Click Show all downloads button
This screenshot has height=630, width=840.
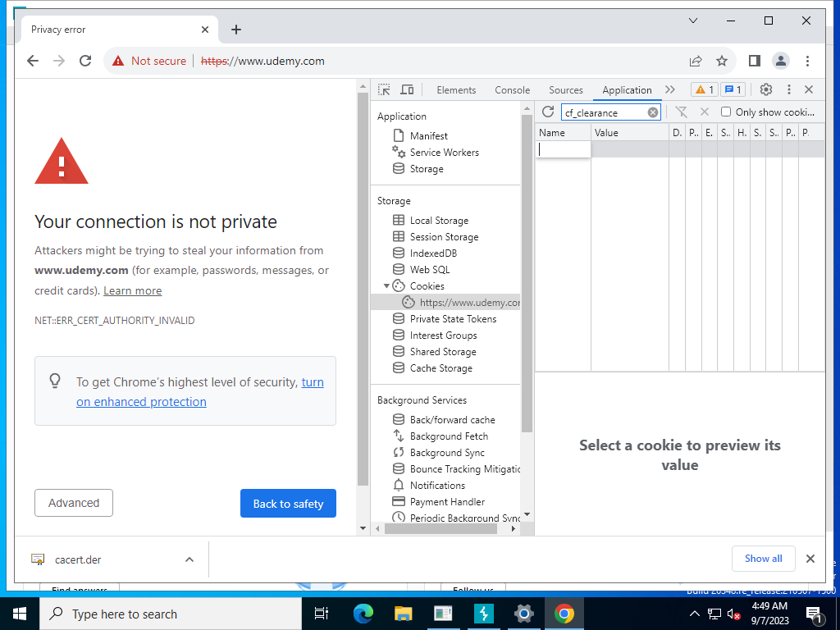click(x=764, y=559)
